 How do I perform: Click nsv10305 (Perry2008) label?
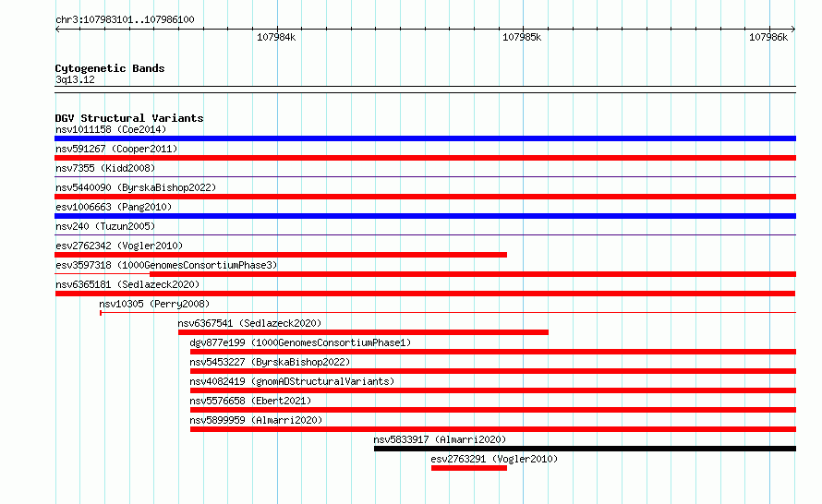click(154, 304)
